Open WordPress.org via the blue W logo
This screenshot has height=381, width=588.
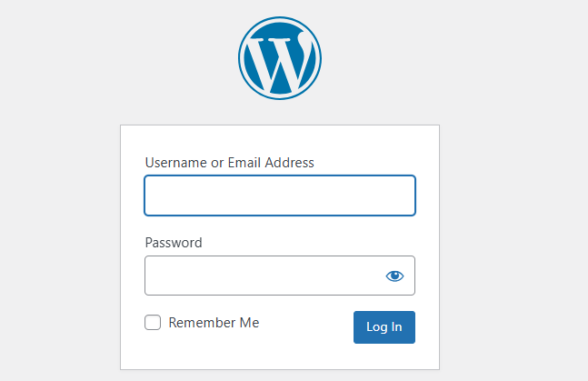pyautogui.click(x=280, y=58)
